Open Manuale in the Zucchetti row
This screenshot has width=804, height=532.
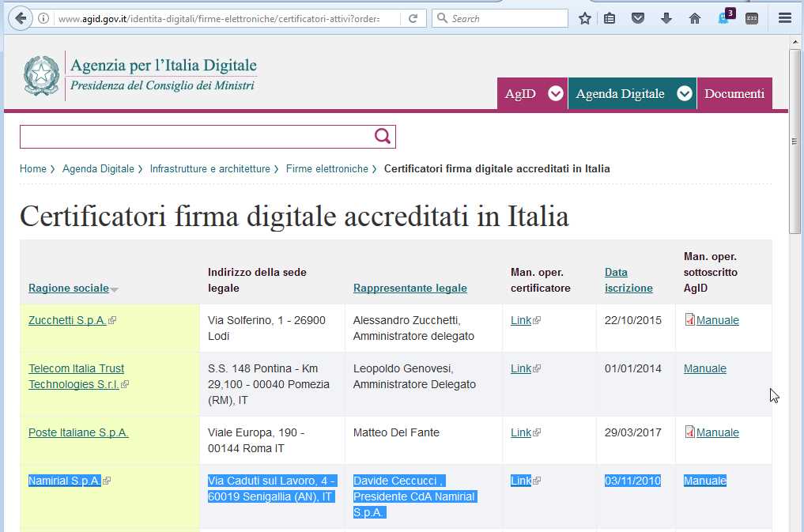(717, 320)
